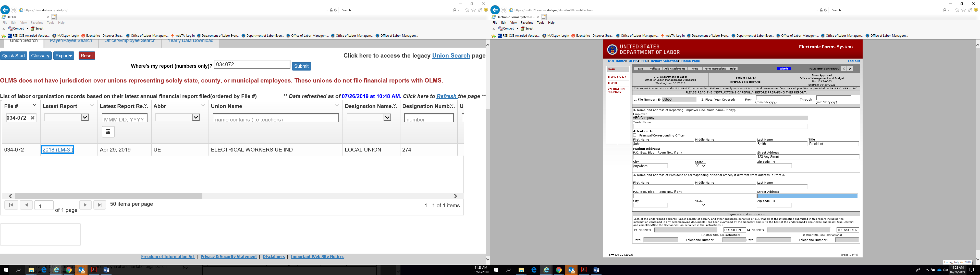Check the Principal/Corresponding Officer checkbox
Screen dimensions: 980x275
pyautogui.click(x=634, y=135)
